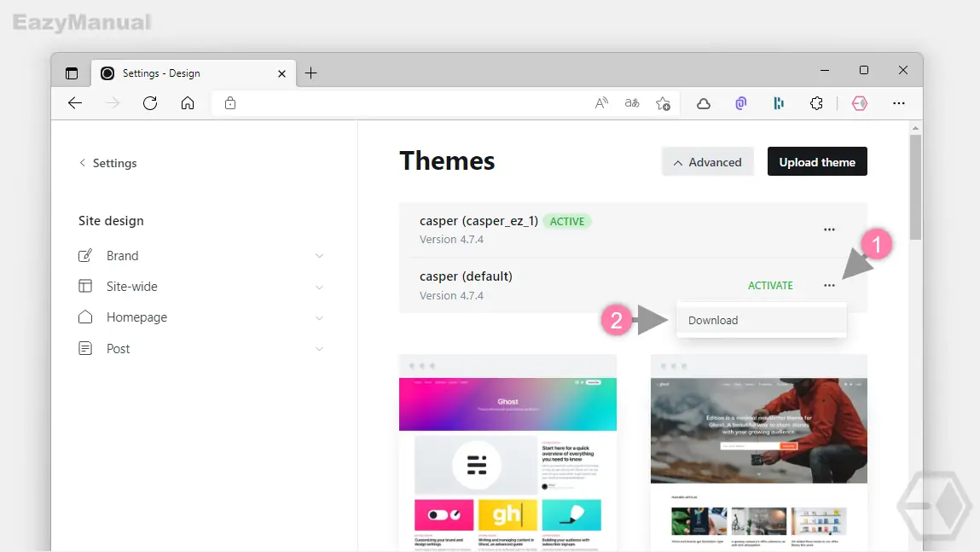Open options for casper default theme

click(829, 285)
